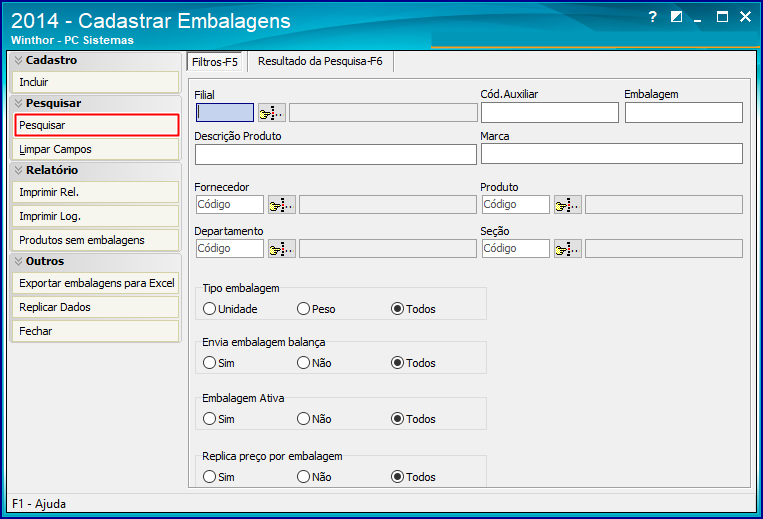
Task: Focus the Filial code input field
Action: (225, 113)
